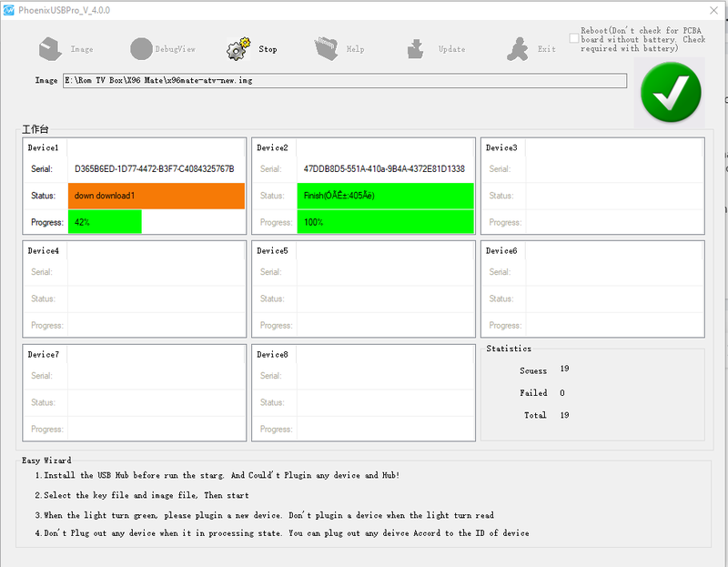Click Device2 green Finish status bar
The width and height of the screenshot is (728, 567).
[x=385, y=196]
